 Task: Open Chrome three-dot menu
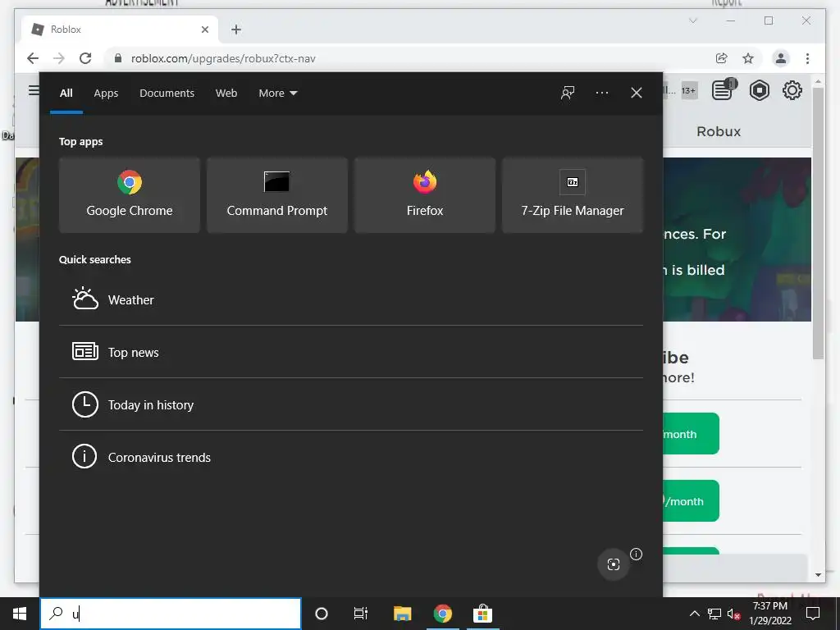pos(807,58)
